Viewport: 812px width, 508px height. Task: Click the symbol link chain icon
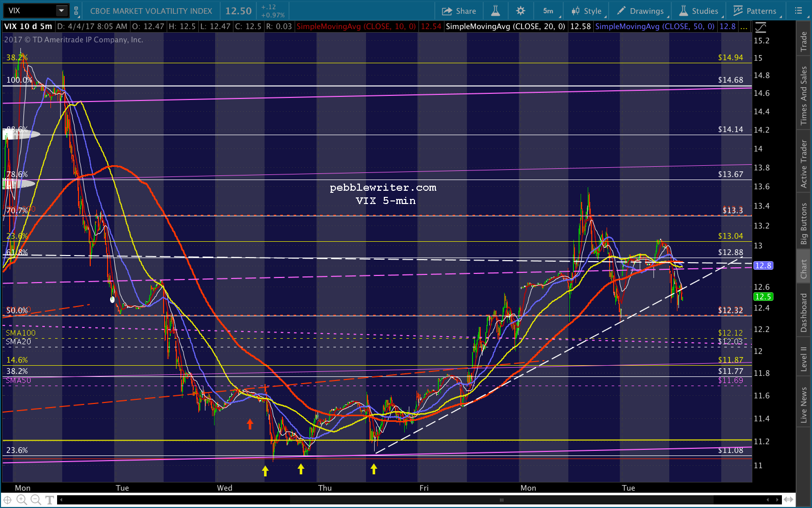click(x=76, y=11)
